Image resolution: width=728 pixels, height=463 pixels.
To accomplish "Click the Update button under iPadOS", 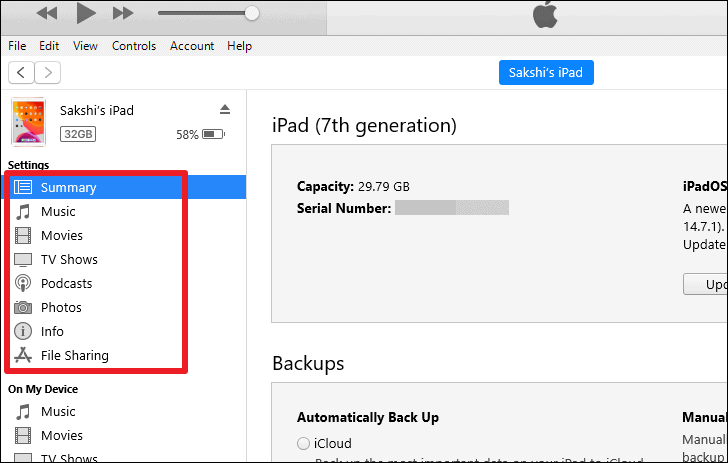I will coord(705,284).
